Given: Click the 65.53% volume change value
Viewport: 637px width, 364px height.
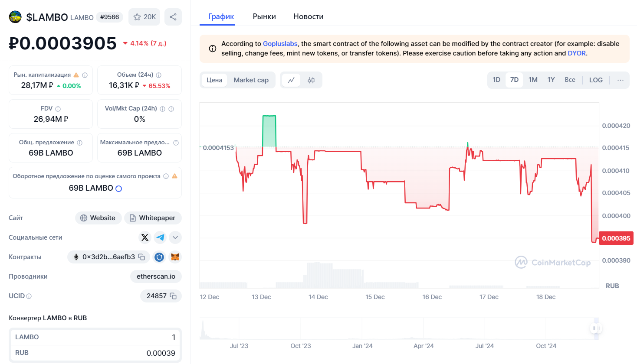Looking at the screenshot, I should 156,86.
